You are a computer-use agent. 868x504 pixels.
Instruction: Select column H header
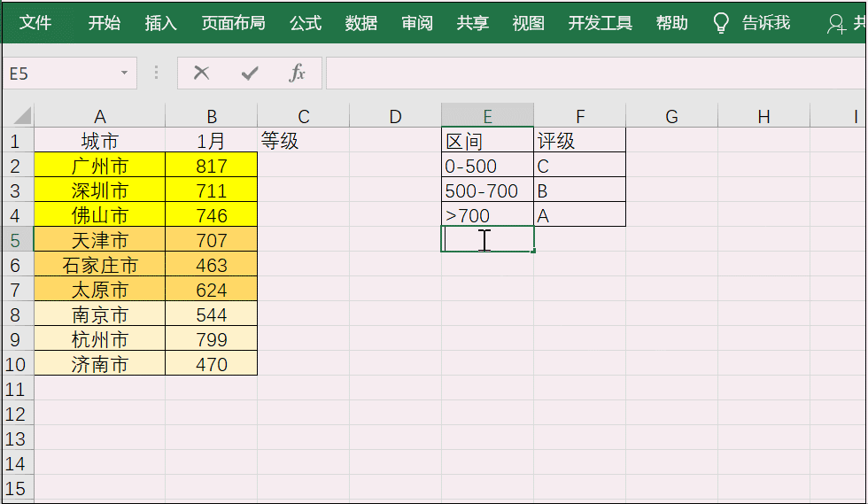click(x=763, y=116)
